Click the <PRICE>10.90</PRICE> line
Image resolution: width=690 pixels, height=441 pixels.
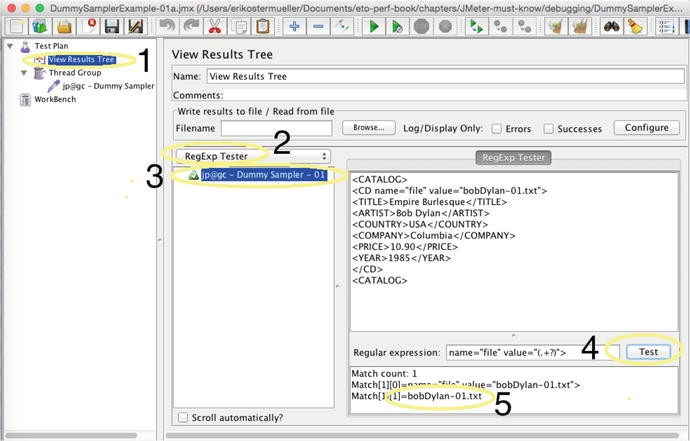(x=405, y=247)
